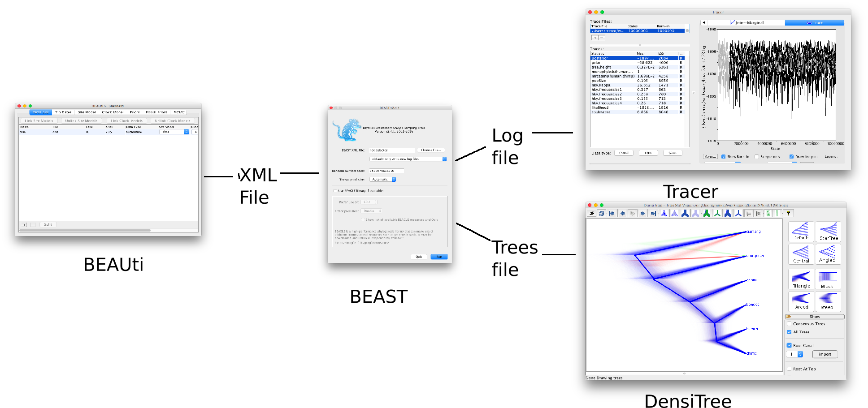Image resolution: width=868 pixels, height=408 pixels.
Task: Select the StarTree style in DensiTree
Action: coord(828,232)
